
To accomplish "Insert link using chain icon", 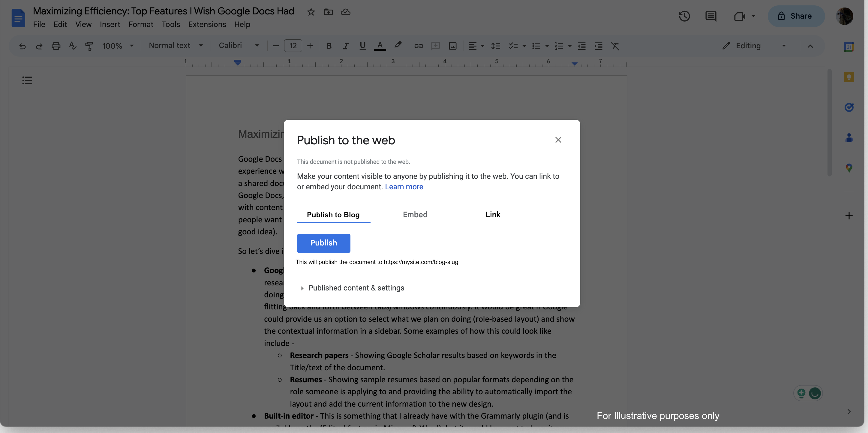I will pos(419,46).
